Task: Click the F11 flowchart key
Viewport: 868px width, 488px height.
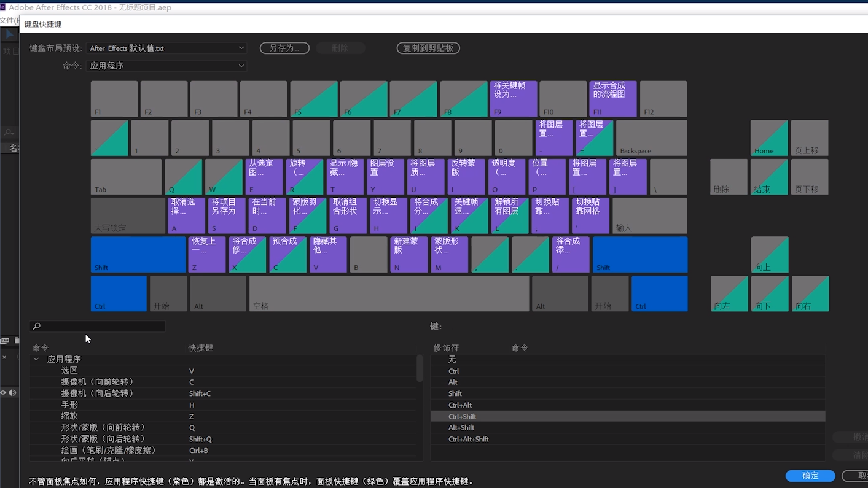Action: [612, 99]
